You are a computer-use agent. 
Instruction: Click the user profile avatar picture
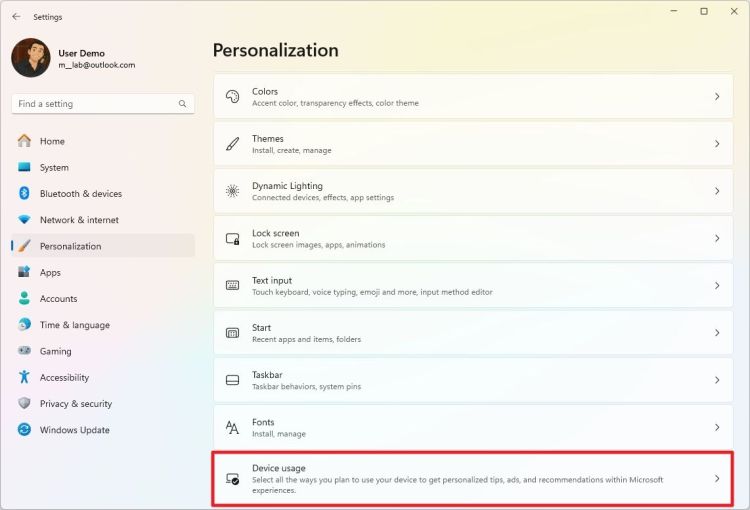pos(30,58)
